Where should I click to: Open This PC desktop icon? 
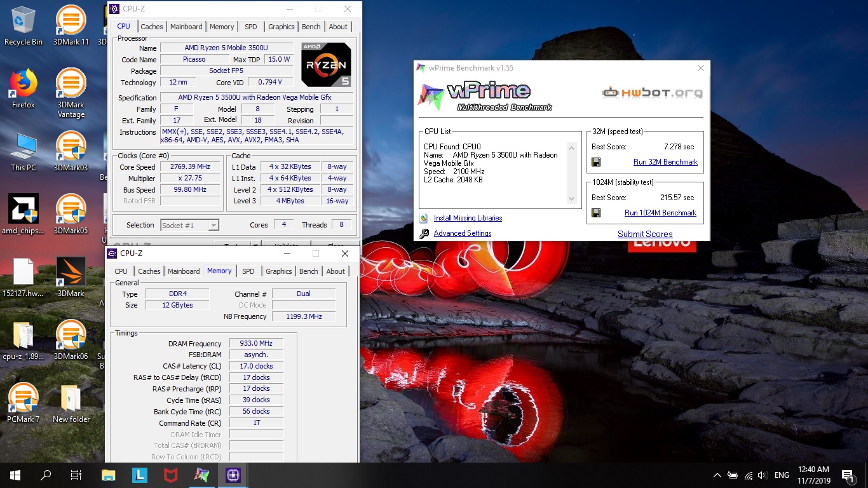[x=24, y=151]
